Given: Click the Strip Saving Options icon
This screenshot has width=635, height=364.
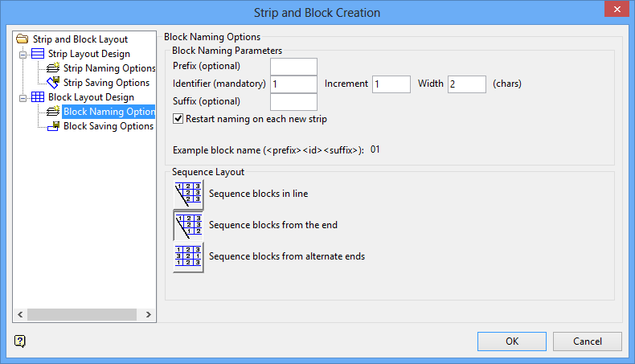Looking at the screenshot, I should [54, 83].
